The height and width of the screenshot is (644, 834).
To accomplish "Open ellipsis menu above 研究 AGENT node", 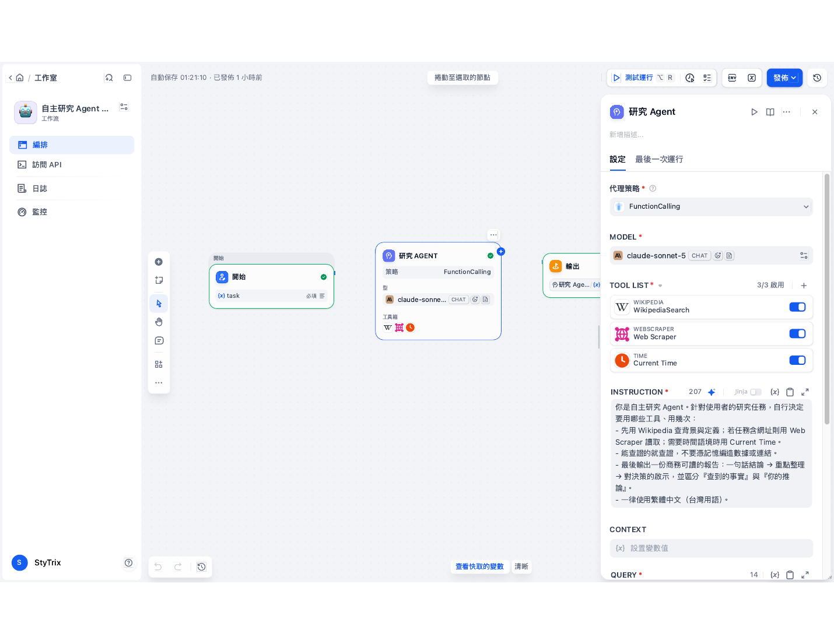I will click(493, 235).
